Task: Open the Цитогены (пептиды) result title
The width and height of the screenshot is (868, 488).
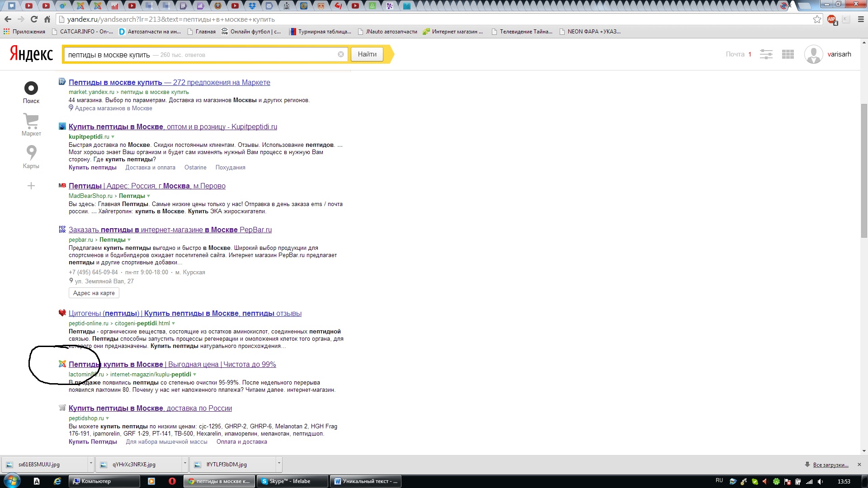Action: [185, 313]
